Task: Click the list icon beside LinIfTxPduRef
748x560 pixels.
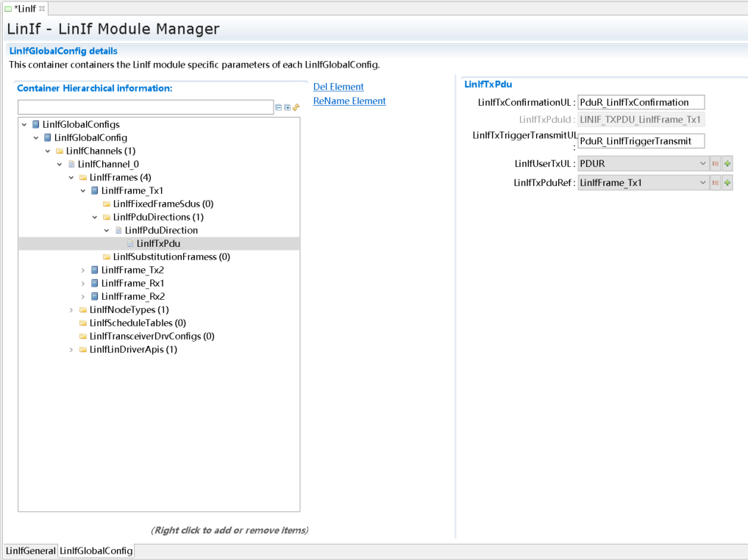Action: pyautogui.click(x=715, y=182)
